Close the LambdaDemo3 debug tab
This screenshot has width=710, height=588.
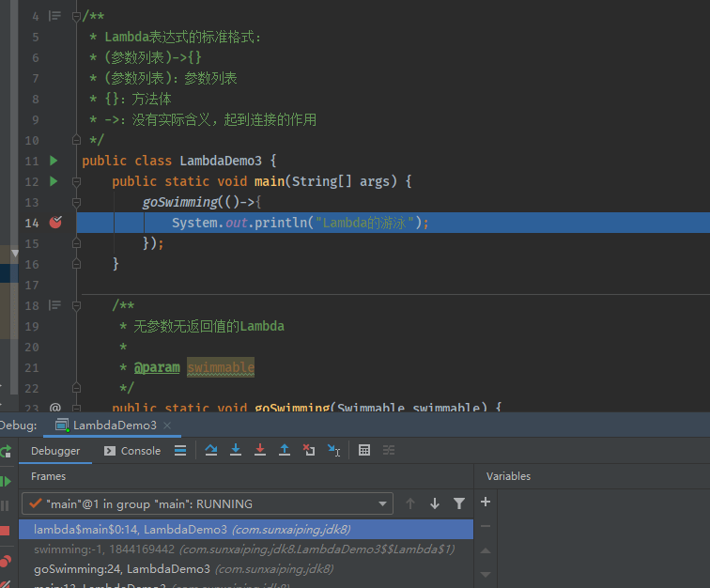coord(167,425)
